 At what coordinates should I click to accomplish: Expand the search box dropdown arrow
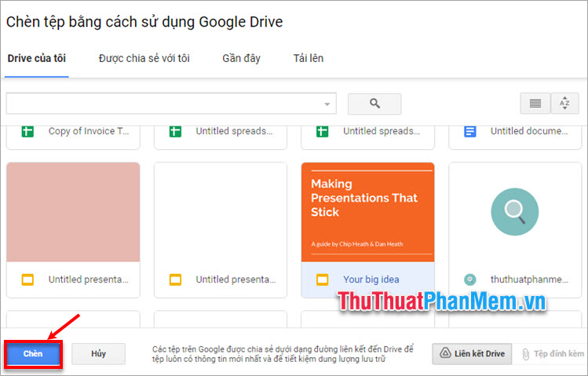(327, 104)
